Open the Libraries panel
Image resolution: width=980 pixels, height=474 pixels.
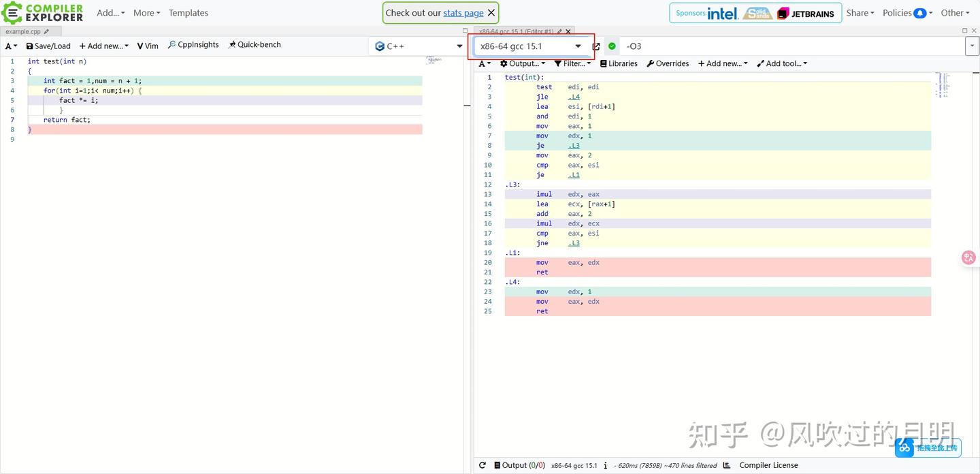point(618,63)
